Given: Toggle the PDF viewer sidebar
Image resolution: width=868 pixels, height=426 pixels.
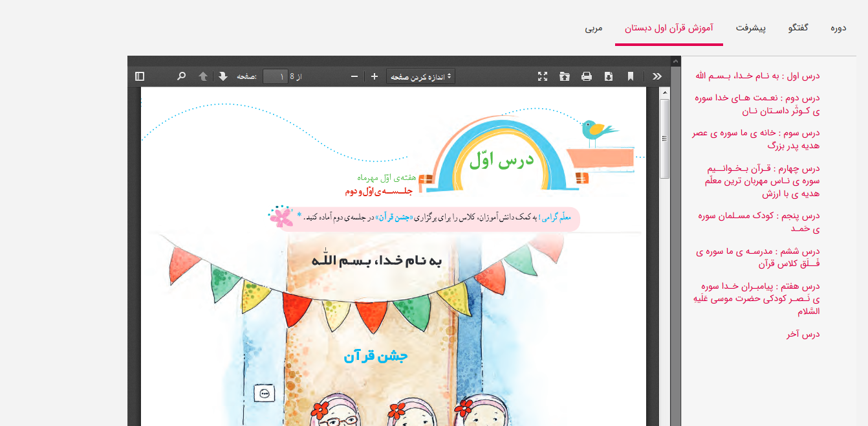Looking at the screenshot, I should 140,76.
